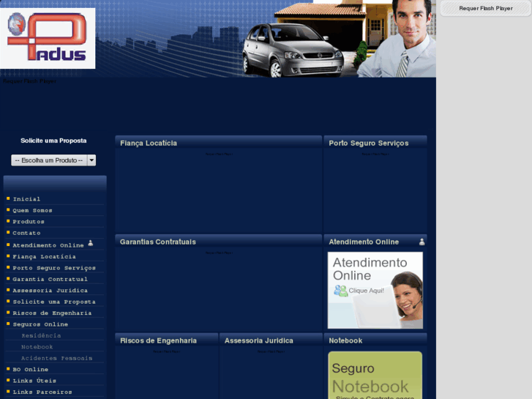Click the Garantias Contratuais panel heading
532x399 pixels.
(x=158, y=242)
